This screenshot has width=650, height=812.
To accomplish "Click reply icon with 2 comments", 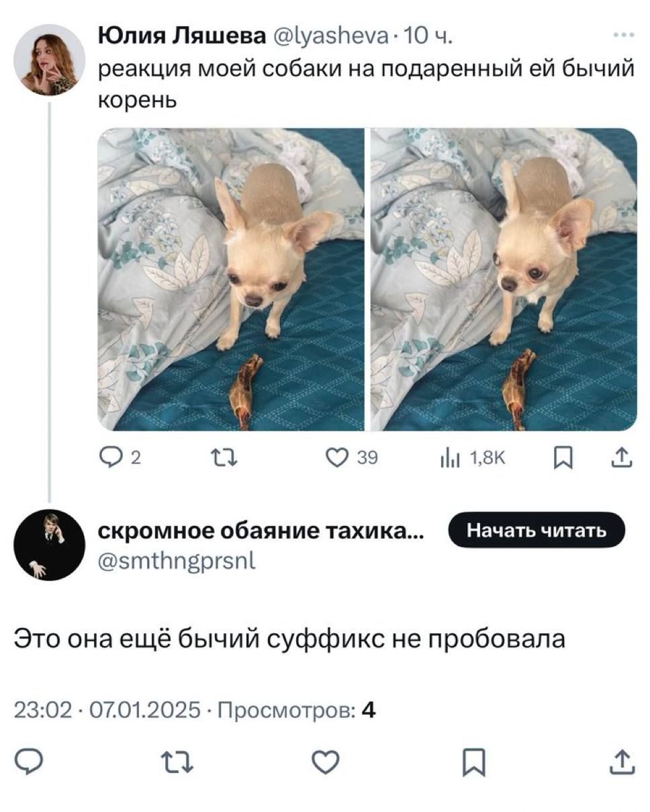I will 120,458.
